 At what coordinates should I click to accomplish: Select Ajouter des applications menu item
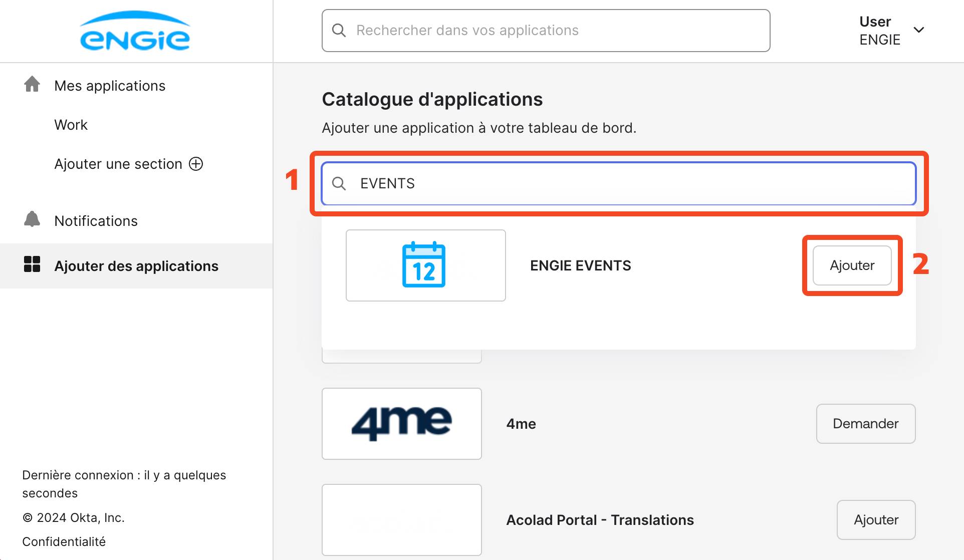pos(136,266)
